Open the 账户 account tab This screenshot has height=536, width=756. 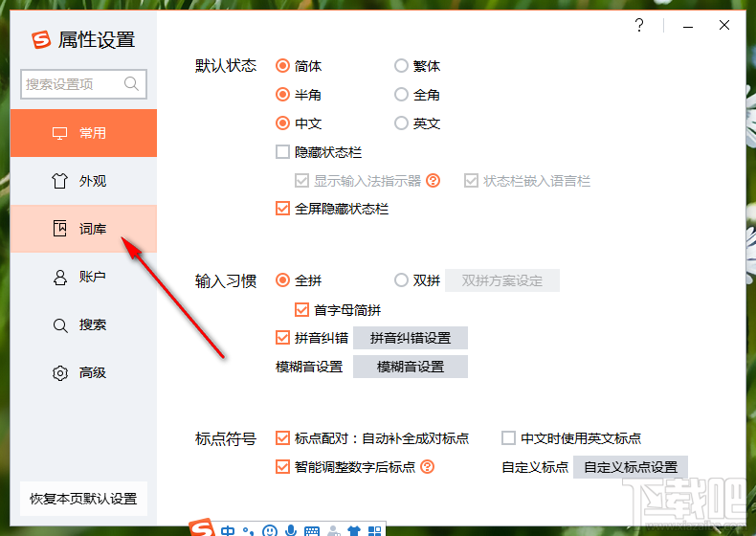83,277
